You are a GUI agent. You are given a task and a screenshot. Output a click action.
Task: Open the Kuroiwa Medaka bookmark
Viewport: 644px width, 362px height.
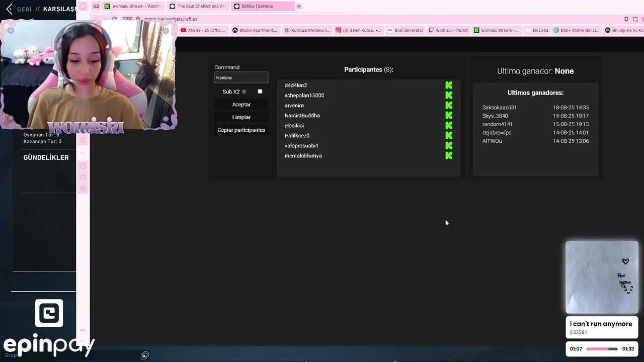[x=307, y=30]
